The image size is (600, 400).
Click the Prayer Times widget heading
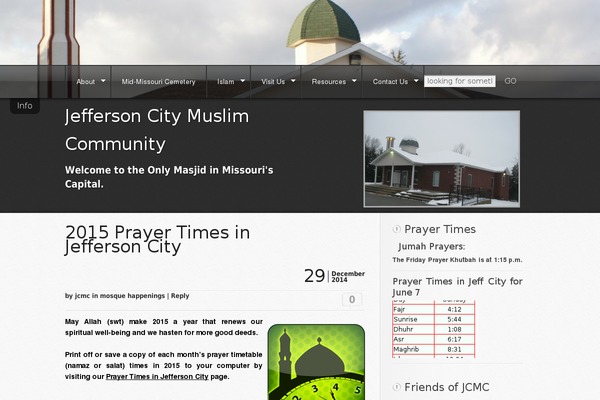(440, 229)
